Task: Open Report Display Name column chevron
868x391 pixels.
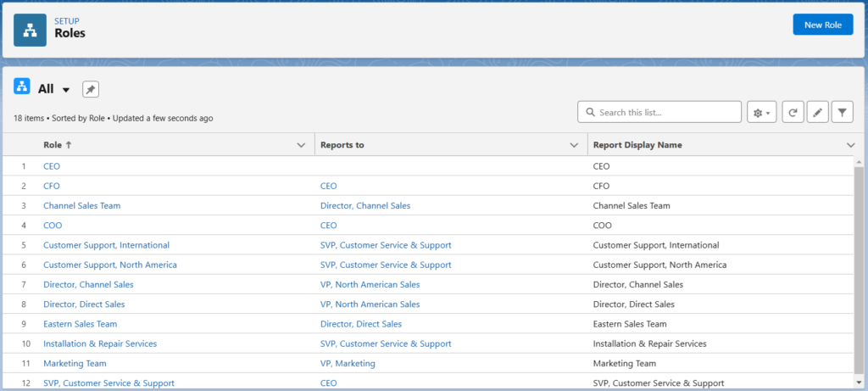Action: pyautogui.click(x=851, y=145)
